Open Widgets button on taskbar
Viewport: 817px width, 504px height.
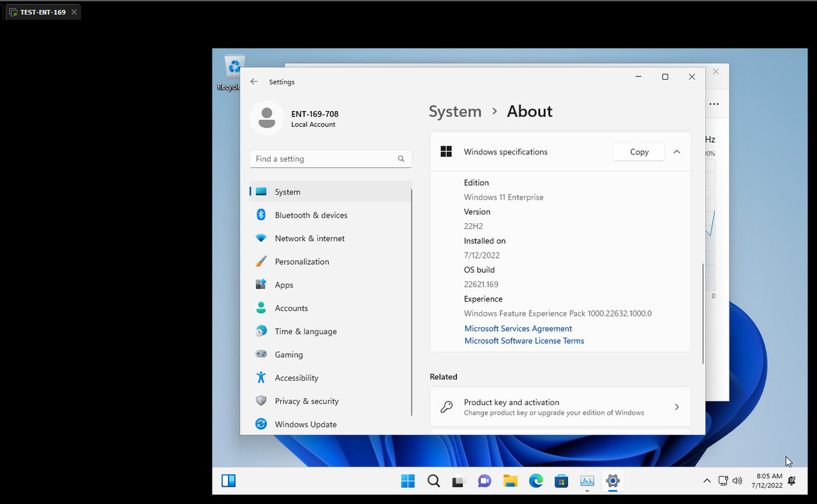coord(229,481)
